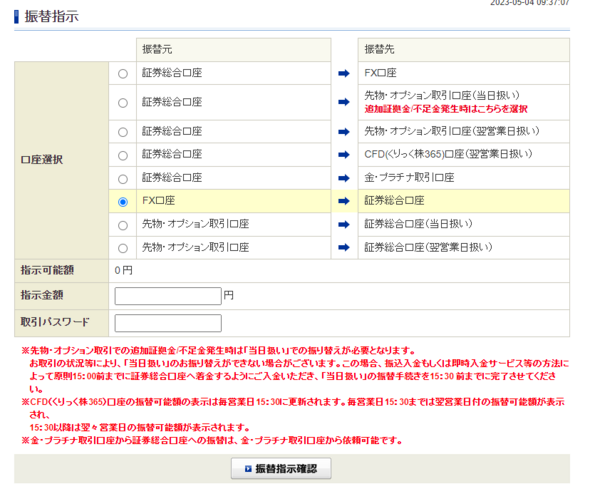The image size is (600, 489).
Task: Click destination text 証券総合口座(当日扱い)
Action: [418, 224]
